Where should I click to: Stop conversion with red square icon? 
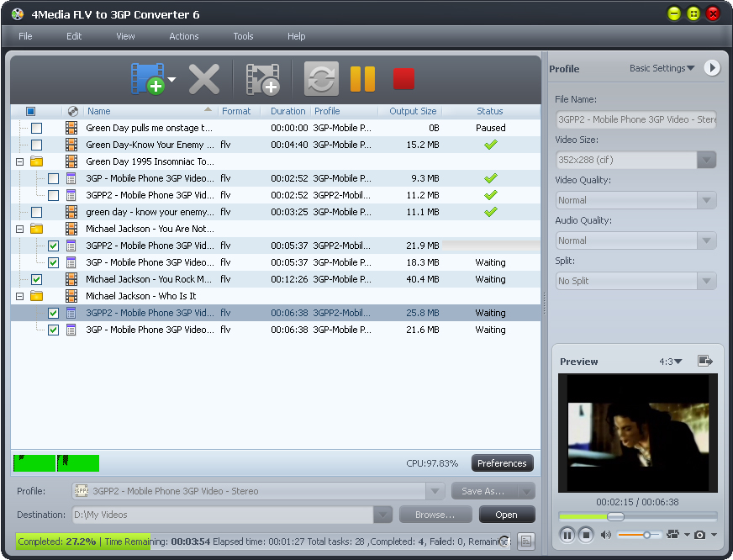point(403,78)
